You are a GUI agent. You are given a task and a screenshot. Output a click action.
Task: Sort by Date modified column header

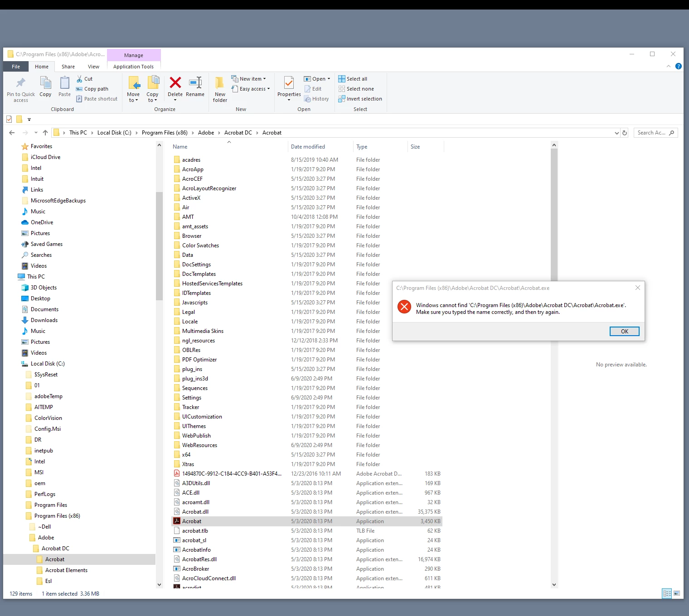click(320, 147)
